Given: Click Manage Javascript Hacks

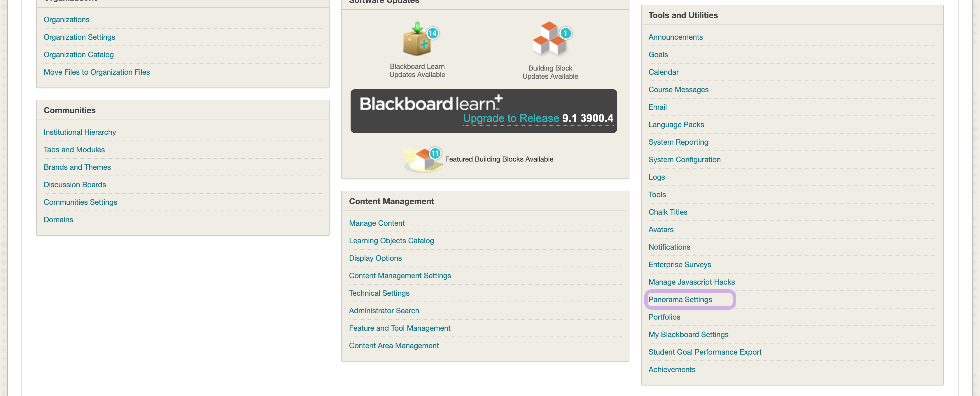Looking at the screenshot, I should coord(691,282).
